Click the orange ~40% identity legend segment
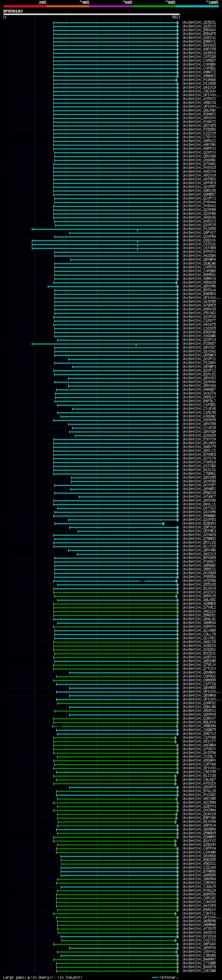Screen dimensions: 222x980 (68, 6)
